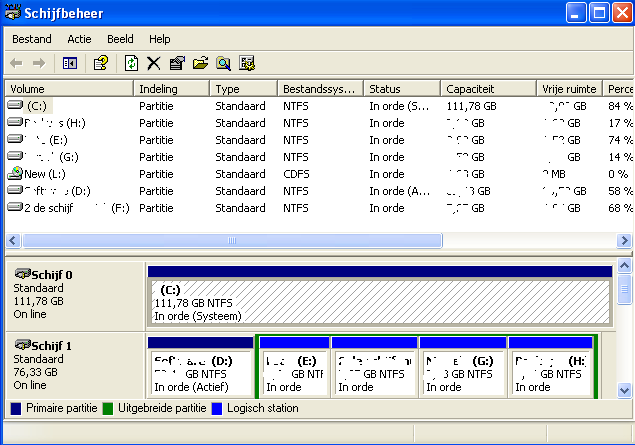Sort by the Capaciteit column header
Viewport: 635px width, 445px height.
[x=488, y=89]
